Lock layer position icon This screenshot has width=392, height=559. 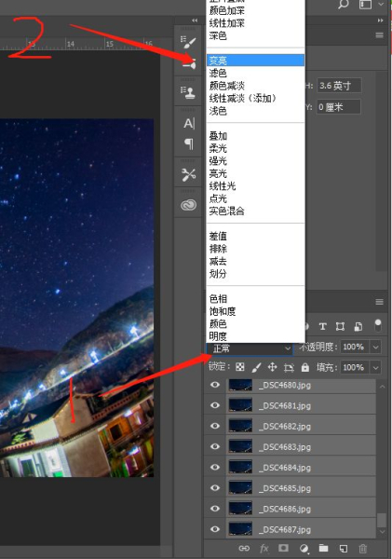(x=273, y=367)
